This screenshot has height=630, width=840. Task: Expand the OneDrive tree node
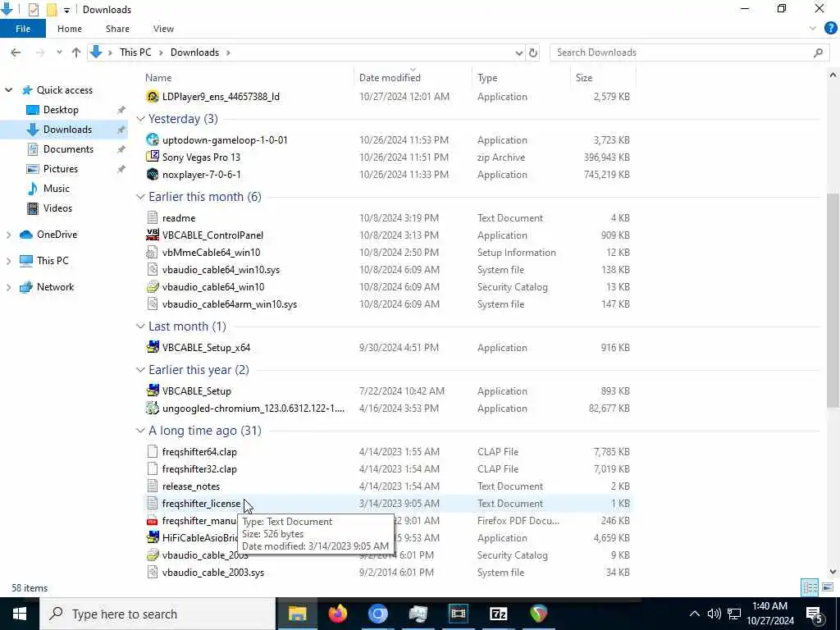[x=8, y=235]
